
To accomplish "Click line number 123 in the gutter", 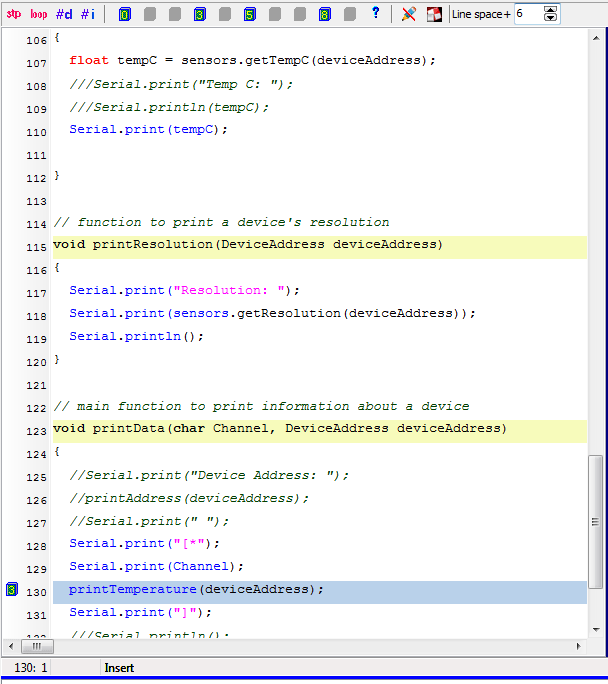I will [36, 431].
